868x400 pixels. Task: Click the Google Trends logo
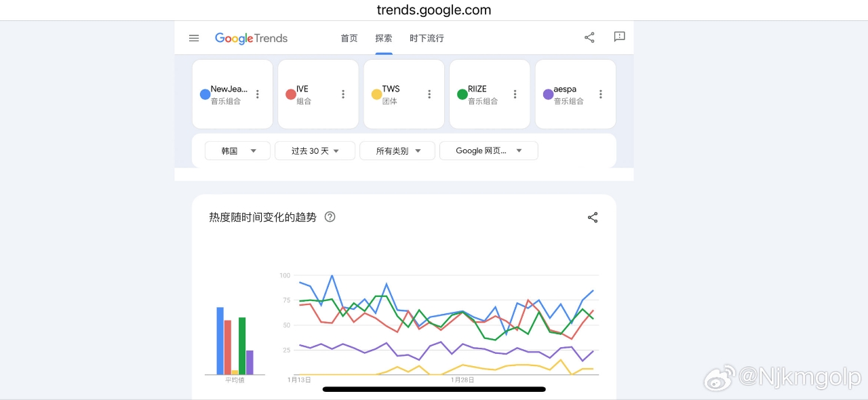tap(251, 38)
